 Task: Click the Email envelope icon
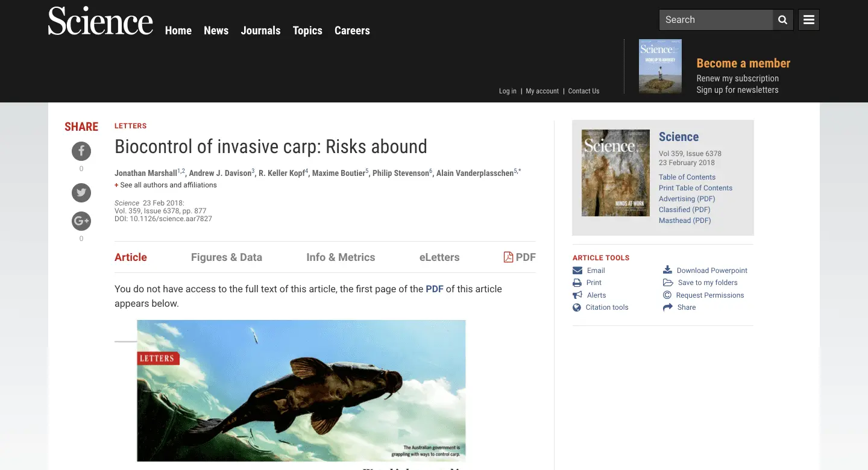click(x=577, y=271)
